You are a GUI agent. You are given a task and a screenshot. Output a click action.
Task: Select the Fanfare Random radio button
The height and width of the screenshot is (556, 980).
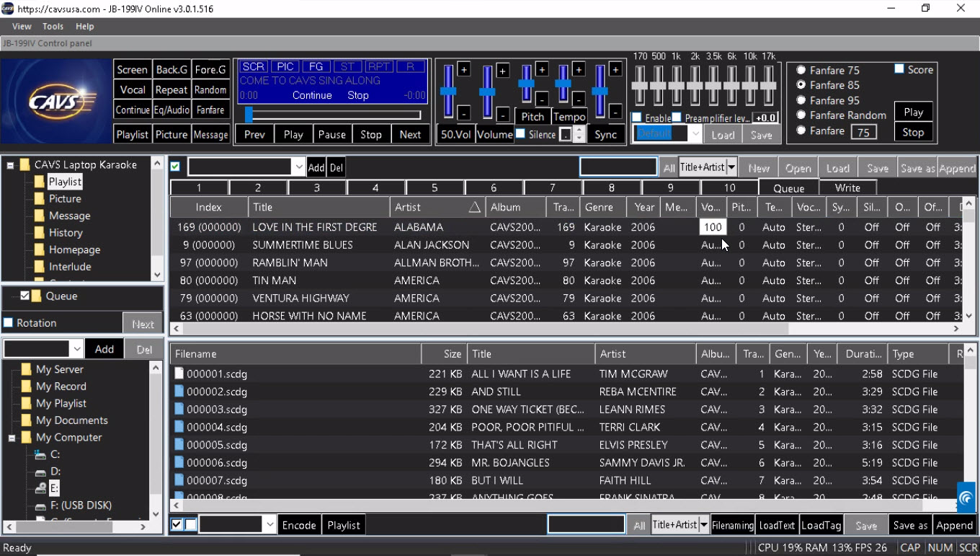coord(801,115)
